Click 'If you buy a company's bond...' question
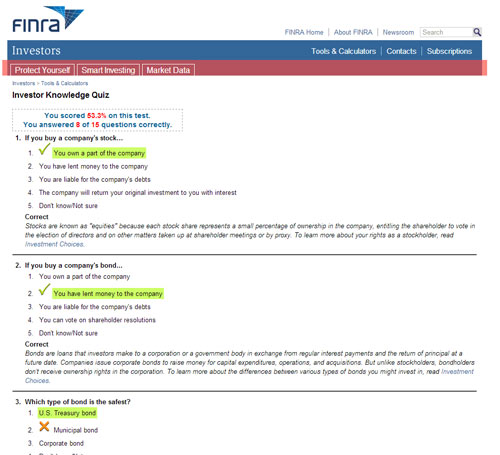 tap(73, 265)
